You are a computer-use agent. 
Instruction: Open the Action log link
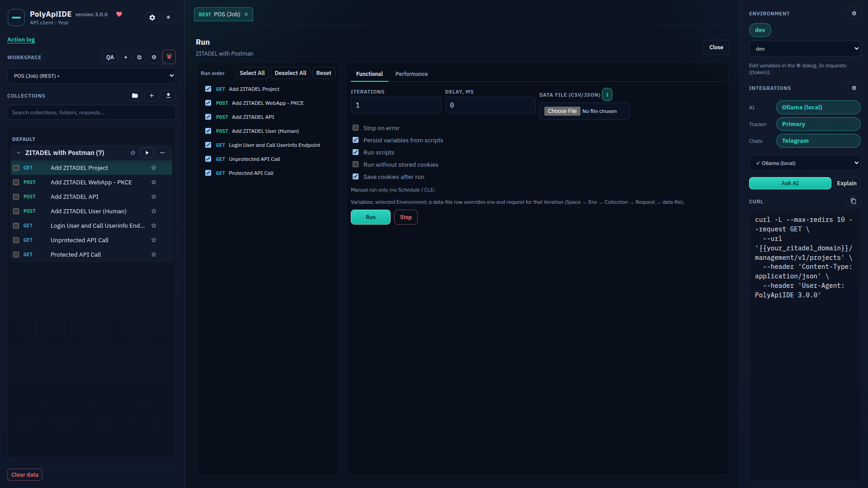21,40
